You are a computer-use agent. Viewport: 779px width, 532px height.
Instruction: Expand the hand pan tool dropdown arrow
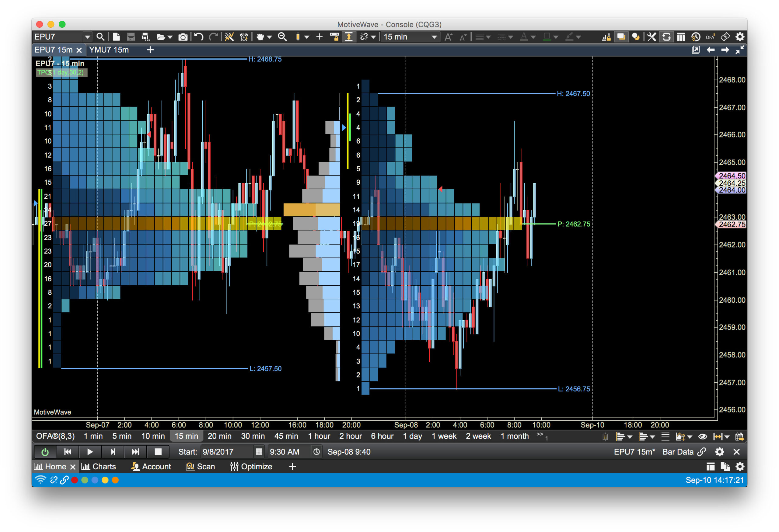(270, 37)
